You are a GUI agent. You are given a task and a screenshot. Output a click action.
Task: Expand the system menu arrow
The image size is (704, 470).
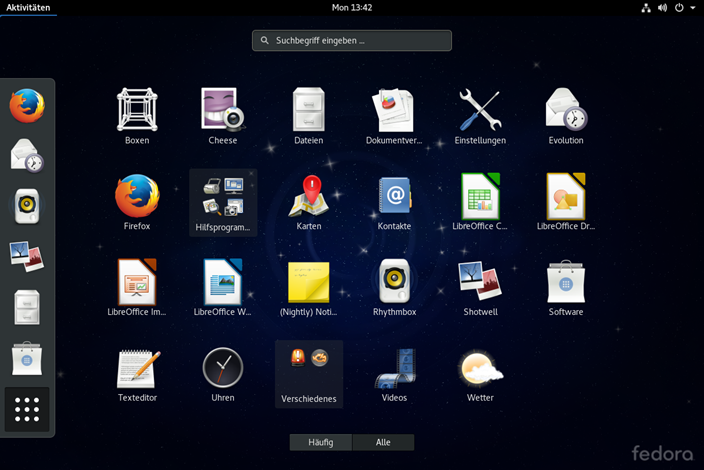coord(693,8)
